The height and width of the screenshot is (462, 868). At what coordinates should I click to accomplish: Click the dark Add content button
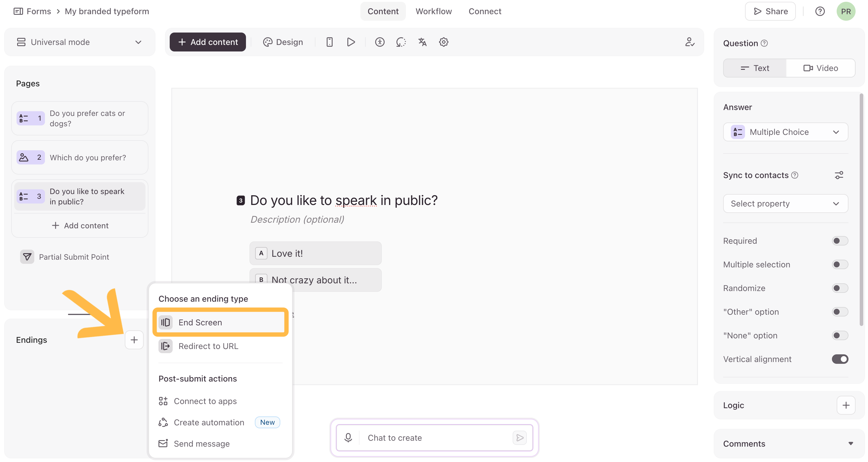[x=208, y=42]
